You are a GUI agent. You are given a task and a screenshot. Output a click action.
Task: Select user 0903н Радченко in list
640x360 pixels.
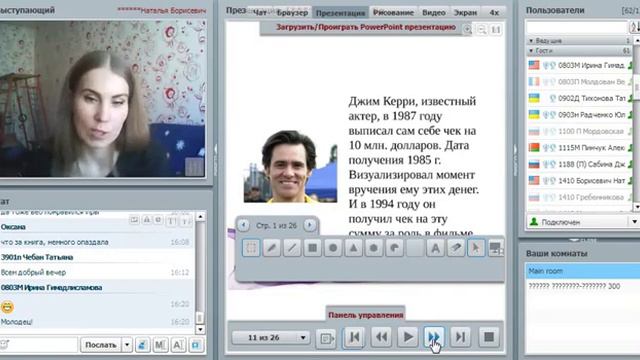click(580, 115)
